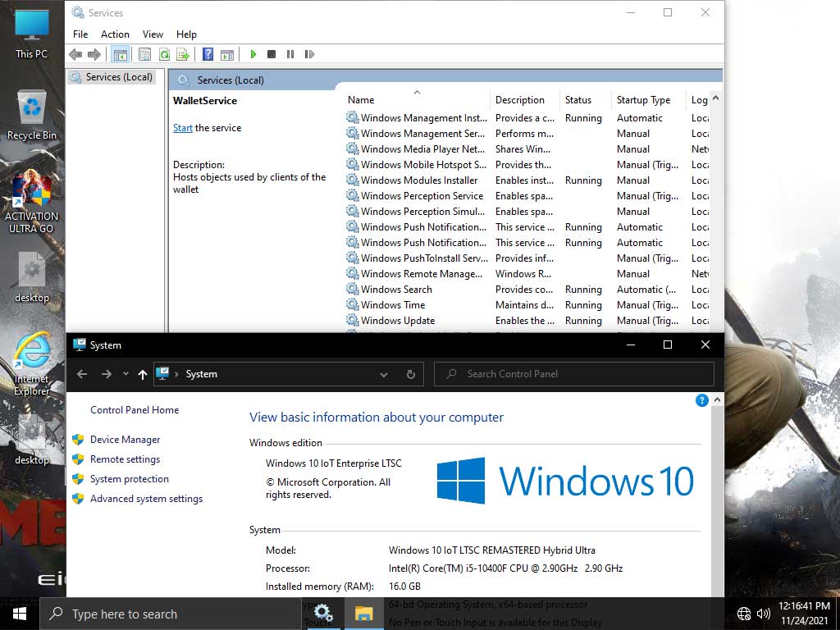This screenshot has width=840, height=630.
Task: Click Search Control Panel field
Action: pos(574,374)
